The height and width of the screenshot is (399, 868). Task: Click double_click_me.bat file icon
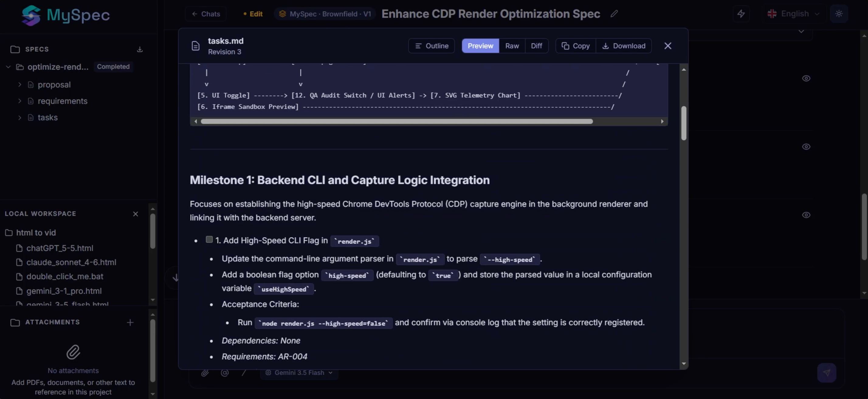click(x=19, y=276)
